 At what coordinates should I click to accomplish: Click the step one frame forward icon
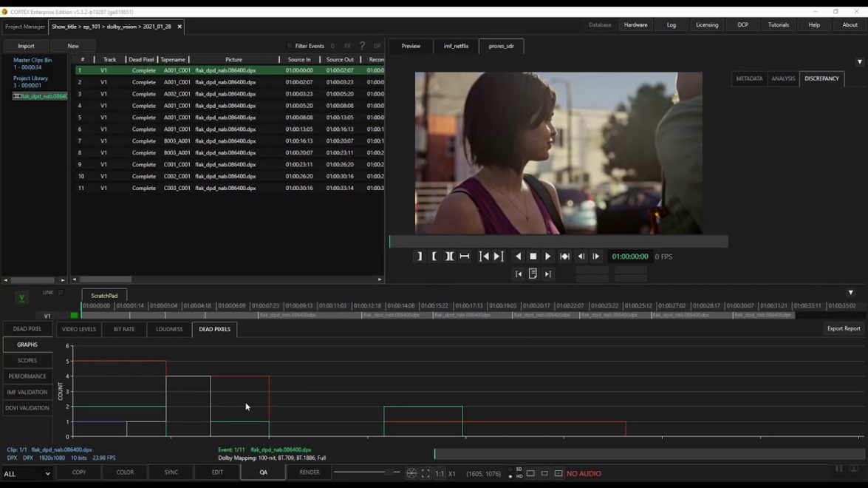pyautogui.click(x=595, y=257)
